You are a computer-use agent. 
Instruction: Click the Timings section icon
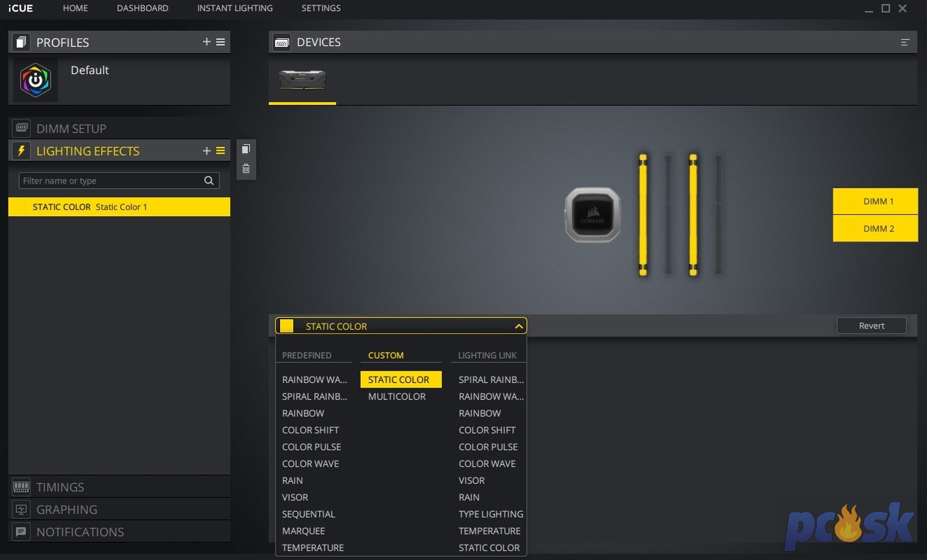[x=21, y=486]
